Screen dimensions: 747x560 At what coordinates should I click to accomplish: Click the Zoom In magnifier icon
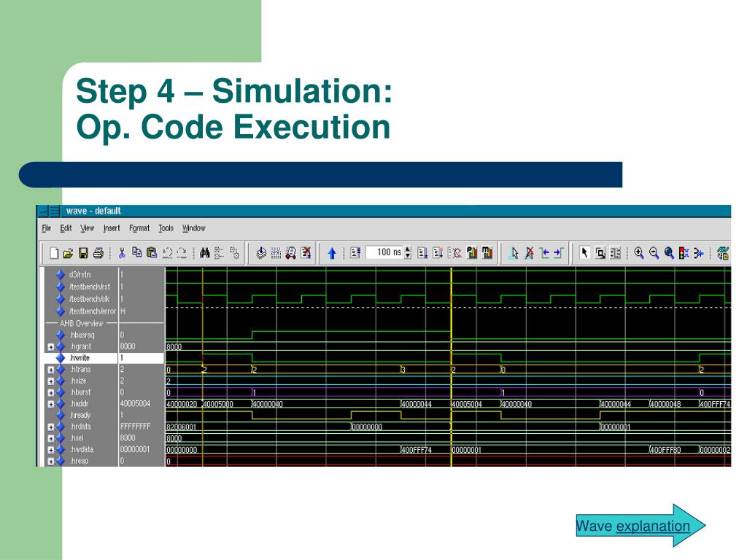tap(639, 253)
